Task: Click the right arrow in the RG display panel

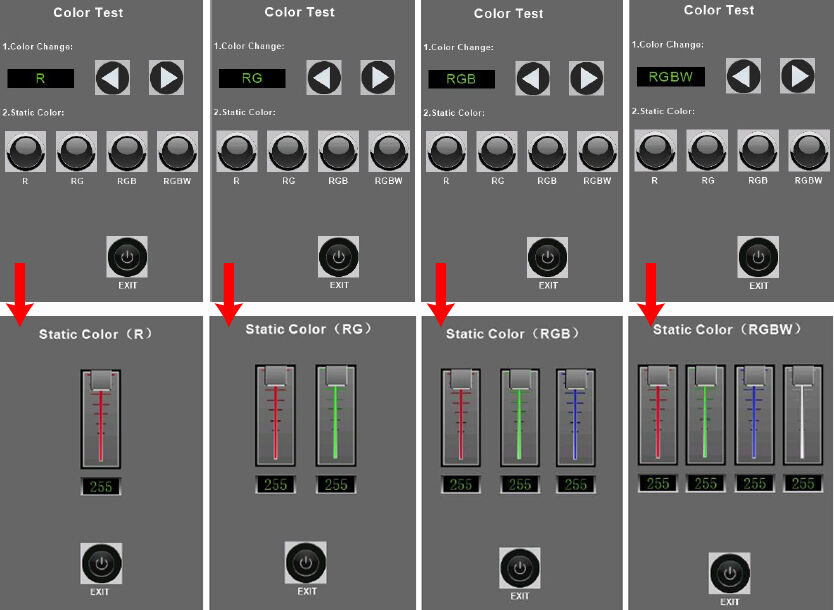Action: (378, 78)
